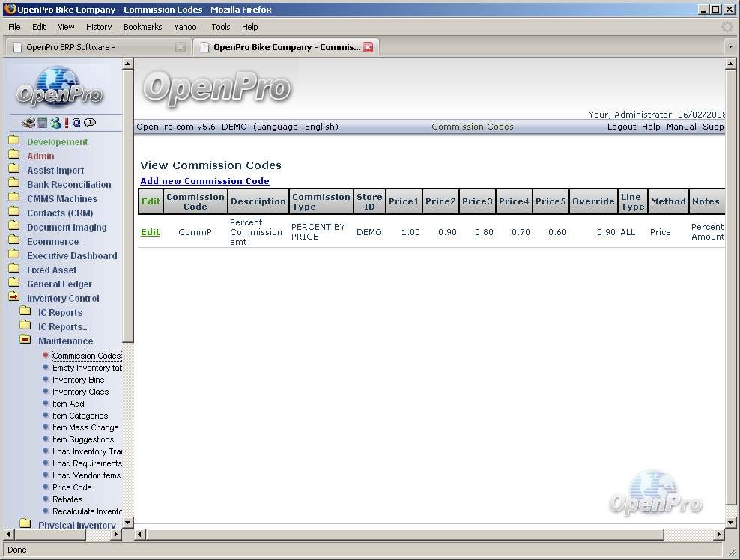Open the calculator icon in sidebar
Viewport: 740px width, 560px height.
(x=43, y=123)
